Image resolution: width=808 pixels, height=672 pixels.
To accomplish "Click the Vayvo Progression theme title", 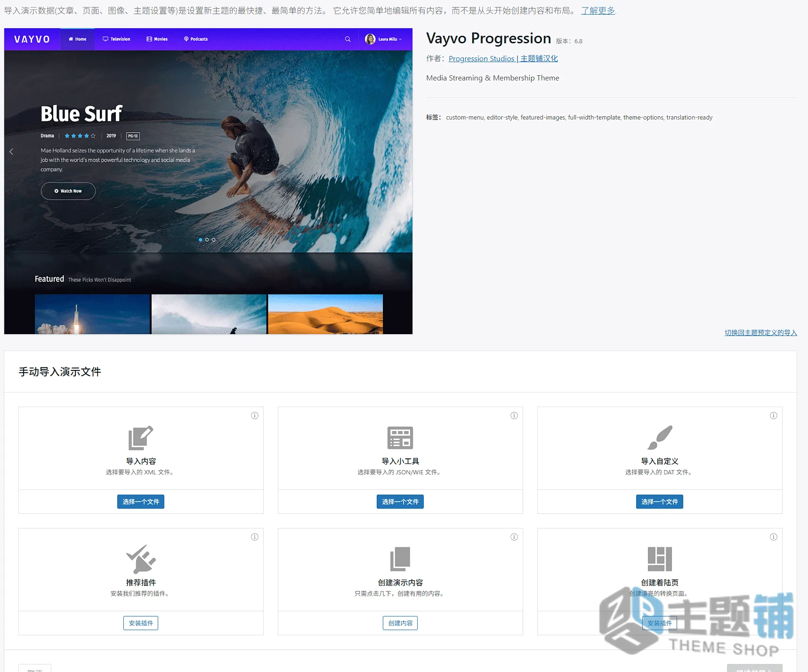I will pyautogui.click(x=489, y=38).
